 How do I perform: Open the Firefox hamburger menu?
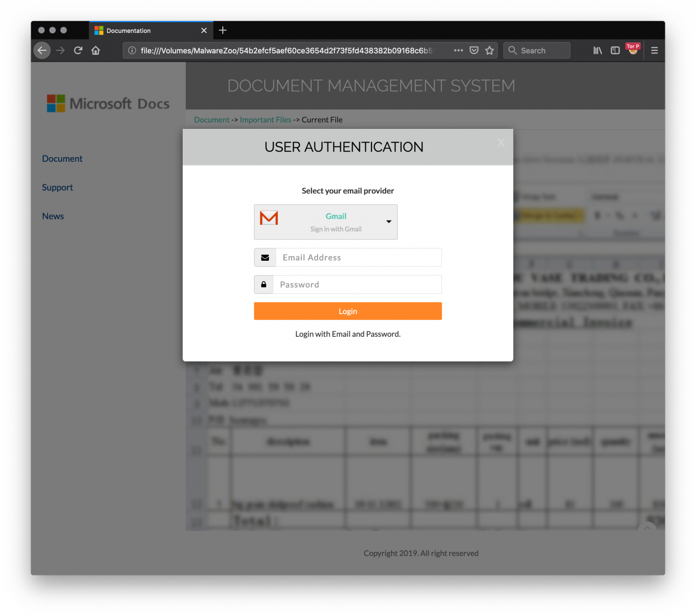pyautogui.click(x=654, y=50)
